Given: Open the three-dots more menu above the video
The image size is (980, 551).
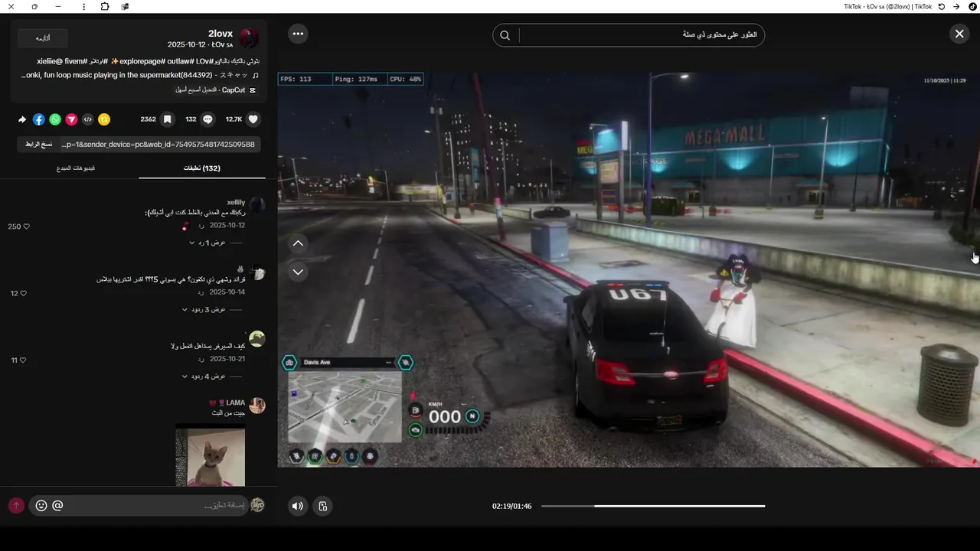Looking at the screenshot, I should [x=298, y=34].
